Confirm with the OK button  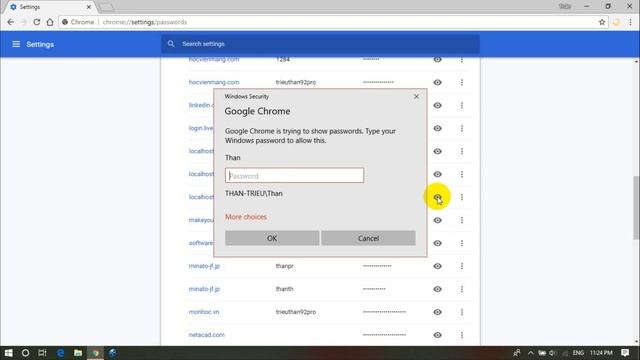272,238
